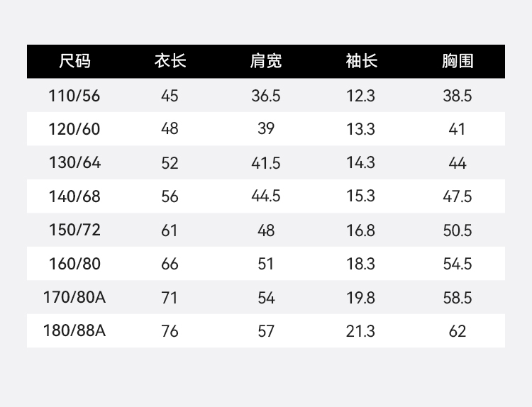The width and height of the screenshot is (532, 407).
Task: Select the 140/68 size cell
Action: (74, 196)
